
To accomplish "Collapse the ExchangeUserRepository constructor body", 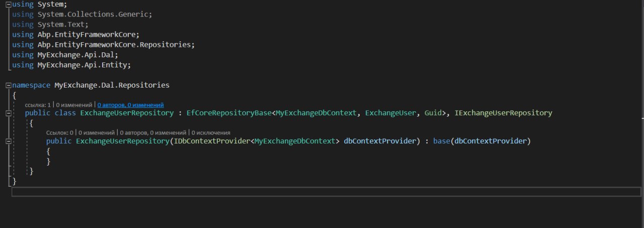I will pos(8,141).
